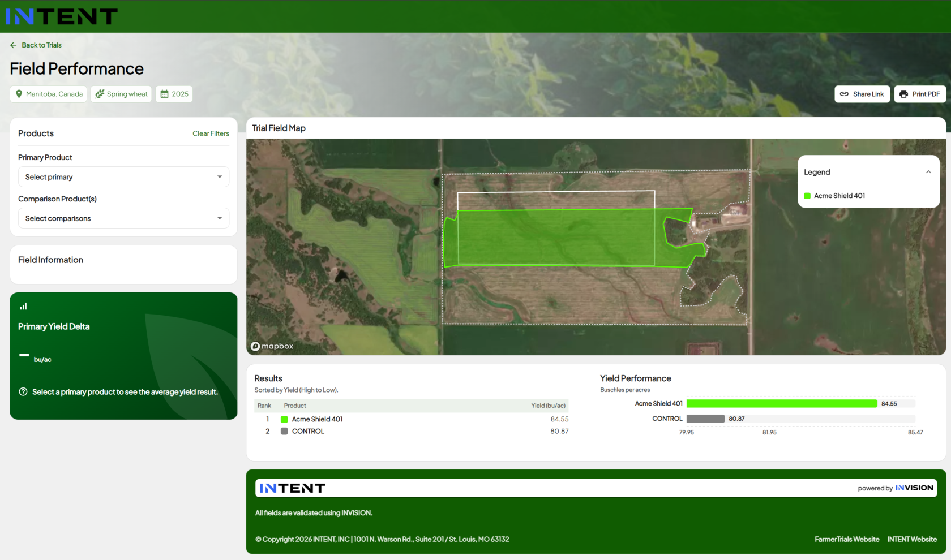
Task: Click Acme Shield 401 green swatch in Results
Action: tap(284, 419)
